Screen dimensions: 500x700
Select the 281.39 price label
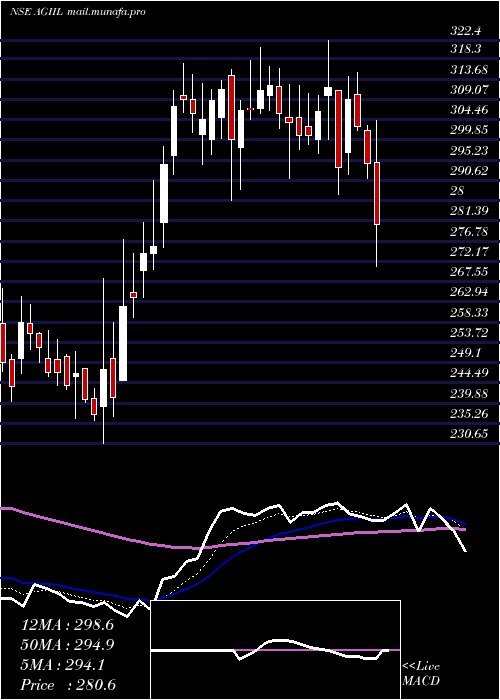point(469,211)
